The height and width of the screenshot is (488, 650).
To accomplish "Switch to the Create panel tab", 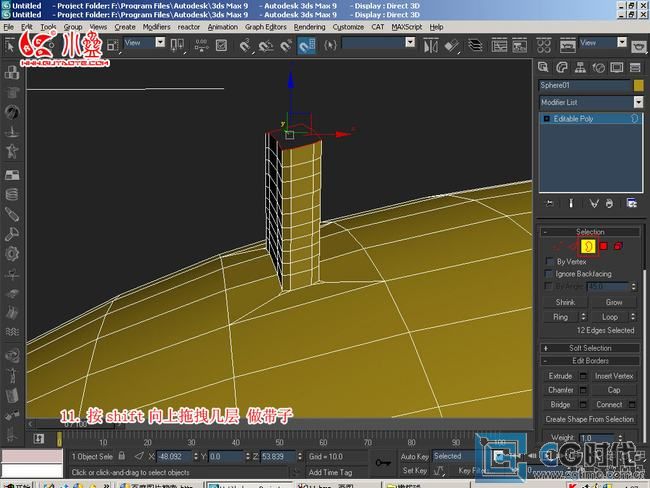I will click(x=543, y=67).
